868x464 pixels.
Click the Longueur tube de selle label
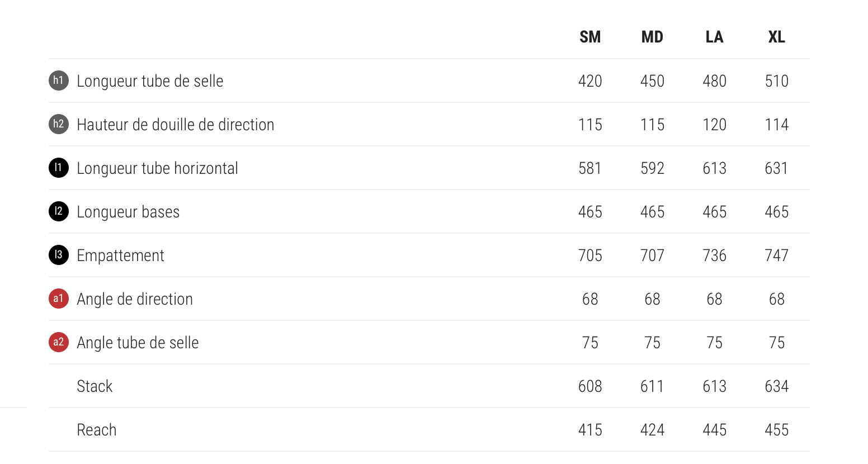150,81
